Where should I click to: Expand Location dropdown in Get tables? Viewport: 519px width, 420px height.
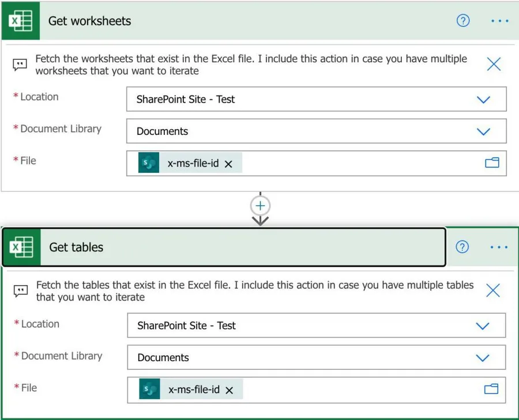tap(483, 326)
